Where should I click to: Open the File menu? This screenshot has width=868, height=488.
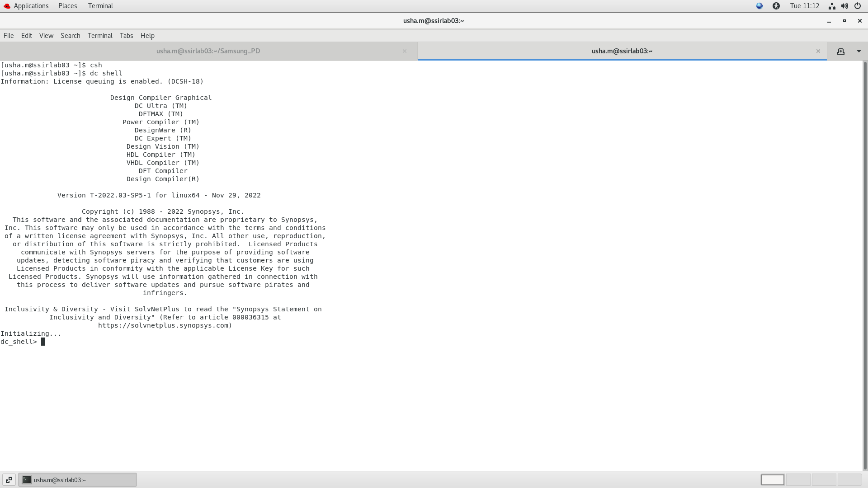(9, 36)
